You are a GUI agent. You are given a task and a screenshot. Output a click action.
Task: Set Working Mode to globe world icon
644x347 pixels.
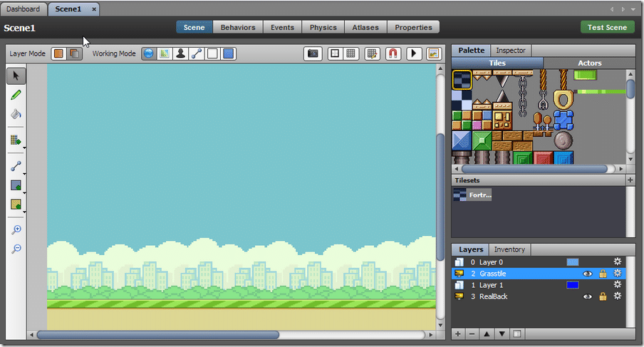(149, 53)
